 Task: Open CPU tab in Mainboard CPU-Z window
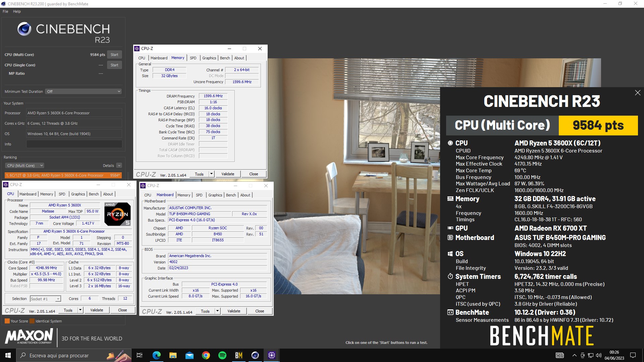tap(148, 195)
